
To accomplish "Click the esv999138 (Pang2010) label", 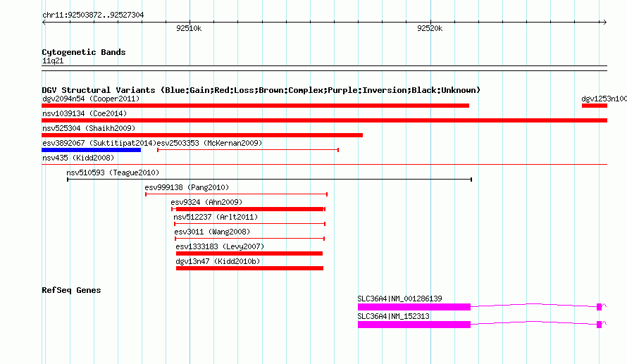I will tap(187, 187).
